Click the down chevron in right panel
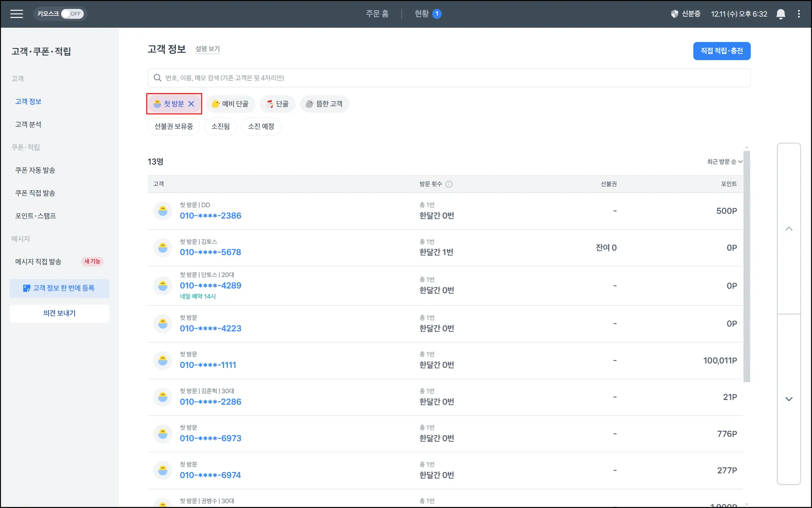Viewport: 812px width, 508px height. pos(789,399)
